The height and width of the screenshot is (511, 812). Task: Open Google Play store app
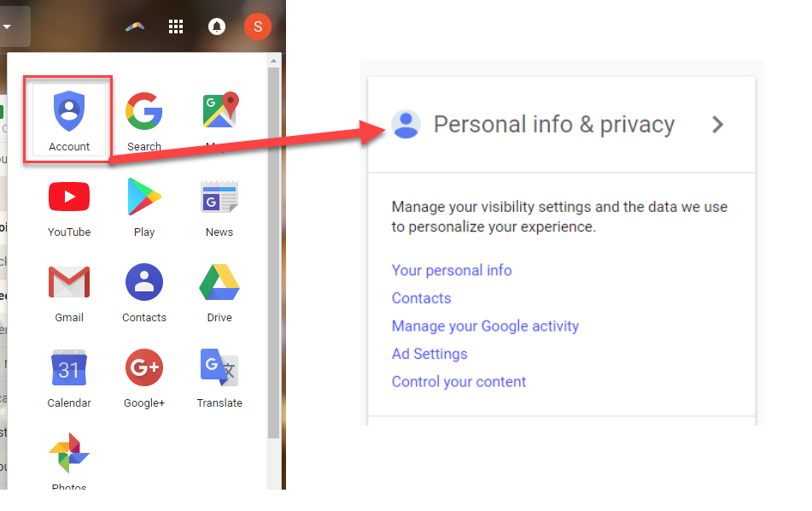point(144,209)
